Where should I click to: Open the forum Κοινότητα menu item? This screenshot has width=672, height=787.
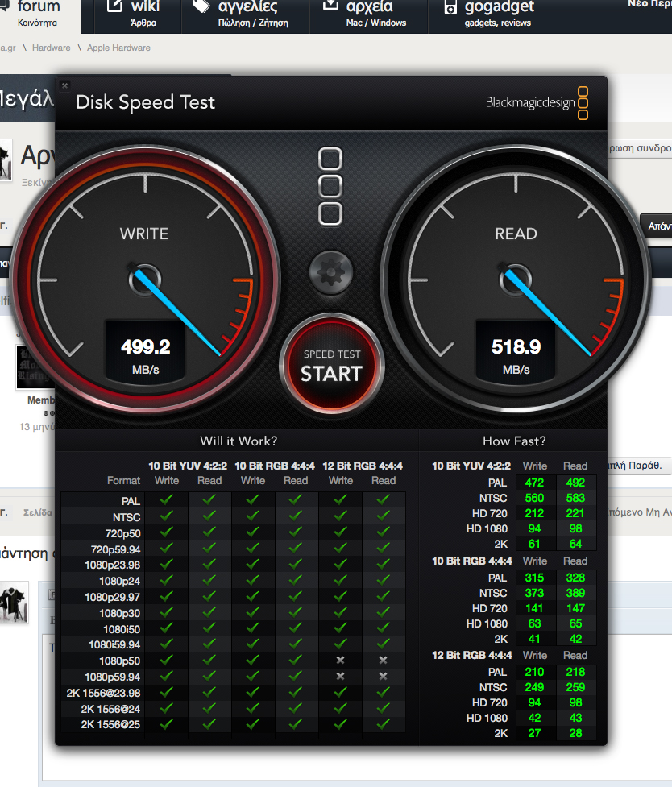[x=38, y=14]
